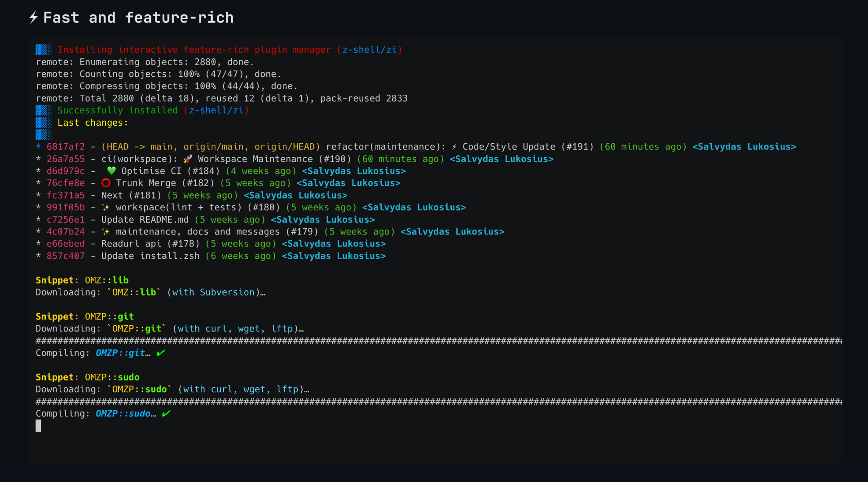868x482 pixels.
Task: Click commit hash fc371a5
Action: [x=66, y=195]
